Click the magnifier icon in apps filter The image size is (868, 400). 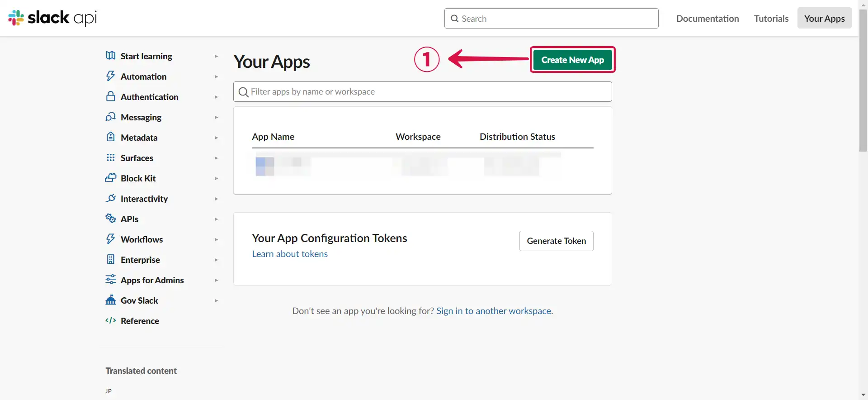pyautogui.click(x=243, y=92)
